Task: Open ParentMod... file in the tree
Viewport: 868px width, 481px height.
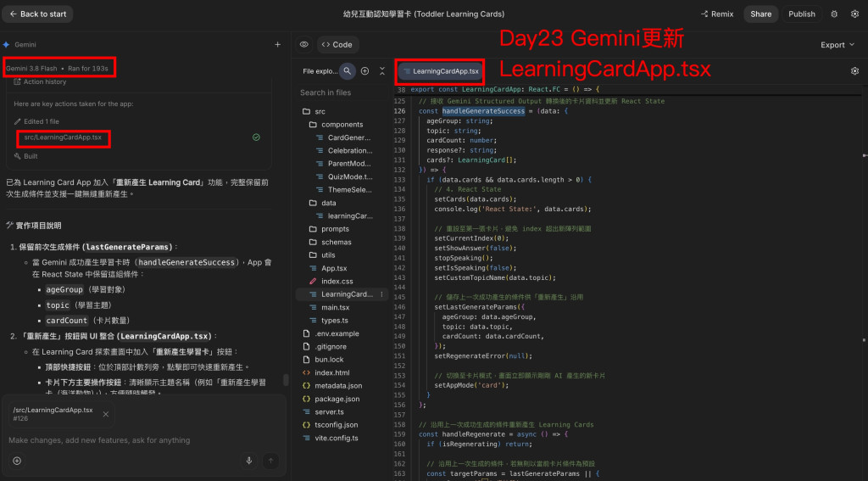Action: pos(343,164)
